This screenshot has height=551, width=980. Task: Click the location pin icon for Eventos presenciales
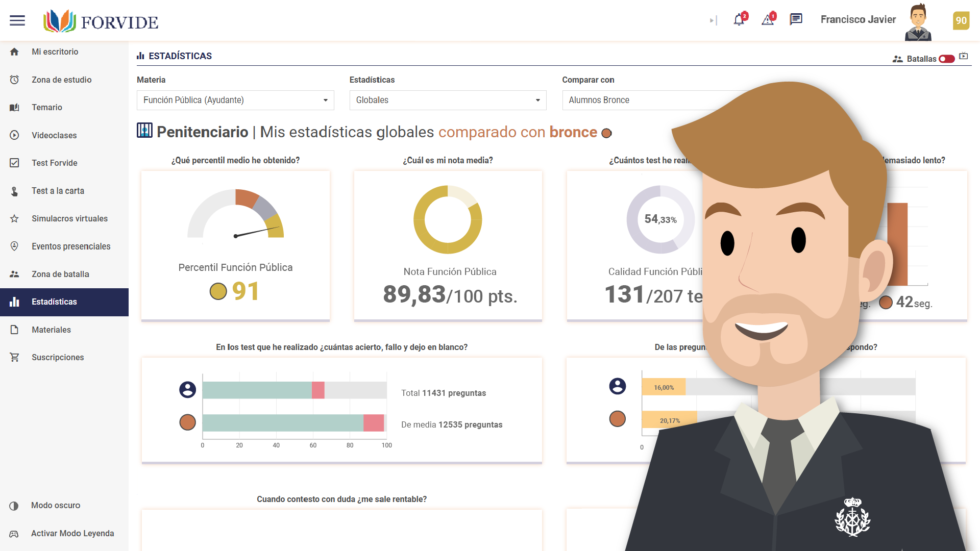[14, 246]
